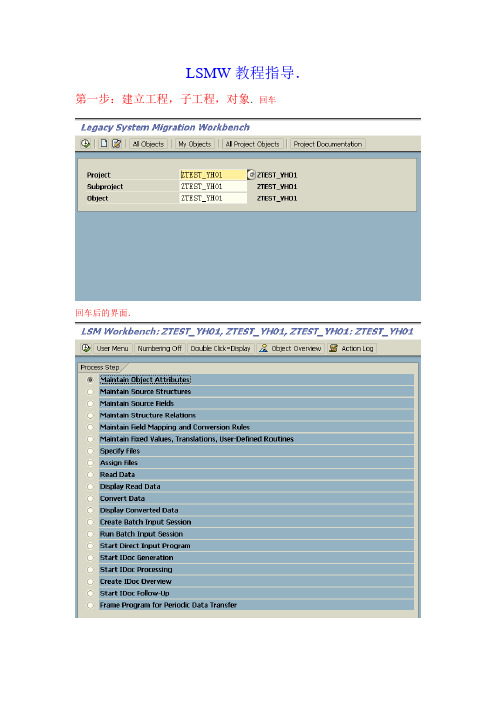The image size is (496, 702).
Task: Click the All Objects button
Action: pos(148,144)
